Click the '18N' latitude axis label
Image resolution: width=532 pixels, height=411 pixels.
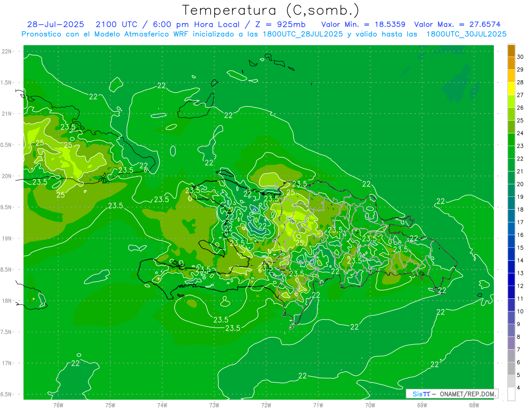click(7, 301)
